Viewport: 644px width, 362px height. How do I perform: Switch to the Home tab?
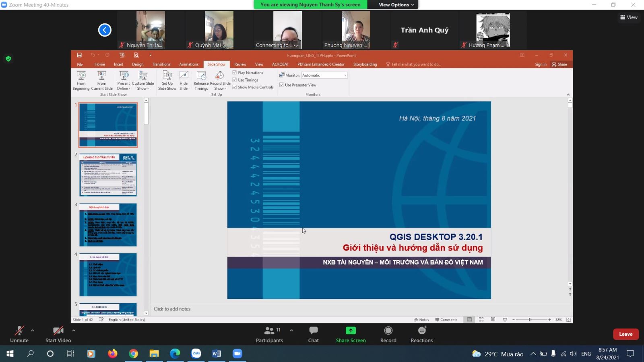[100, 64]
